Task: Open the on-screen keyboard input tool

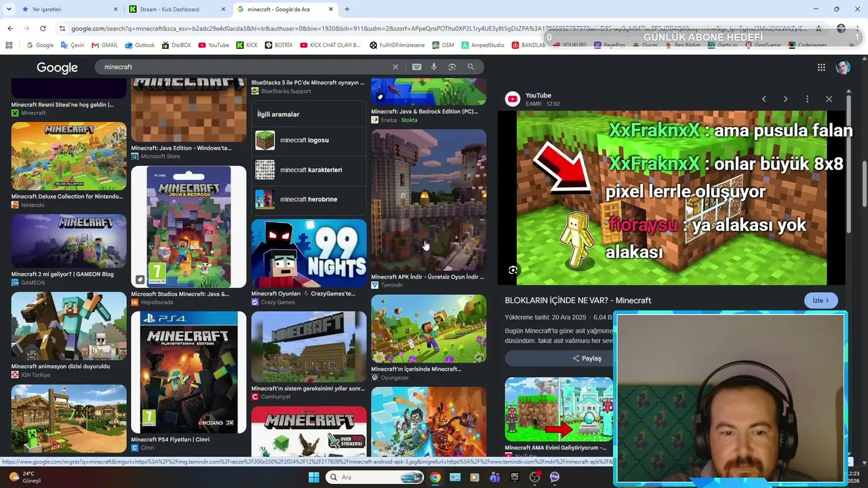Action: click(416, 67)
